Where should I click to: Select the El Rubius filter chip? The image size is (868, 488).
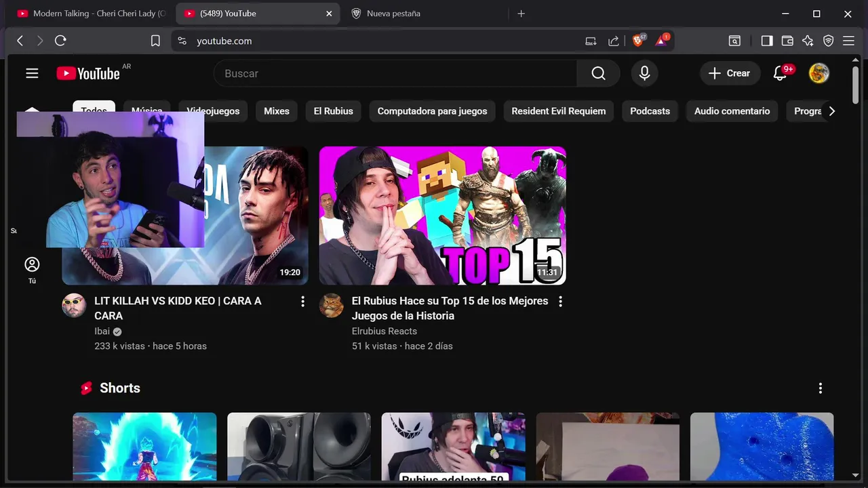334,111
